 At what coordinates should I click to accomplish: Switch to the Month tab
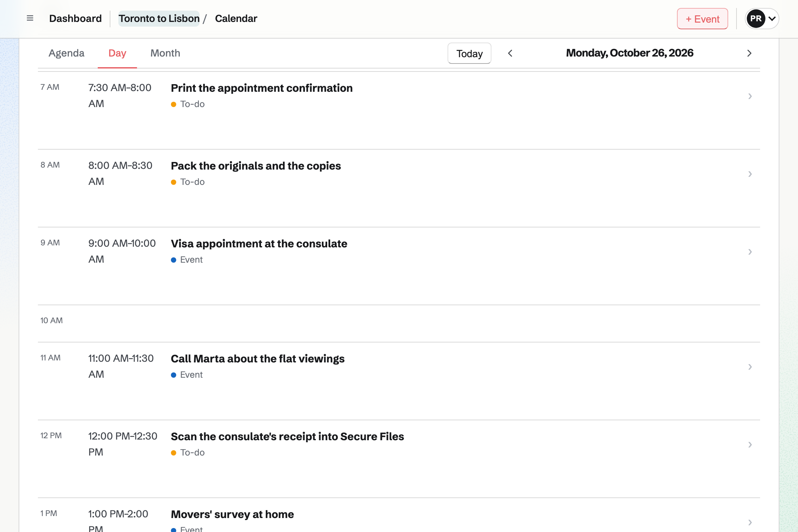click(165, 53)
